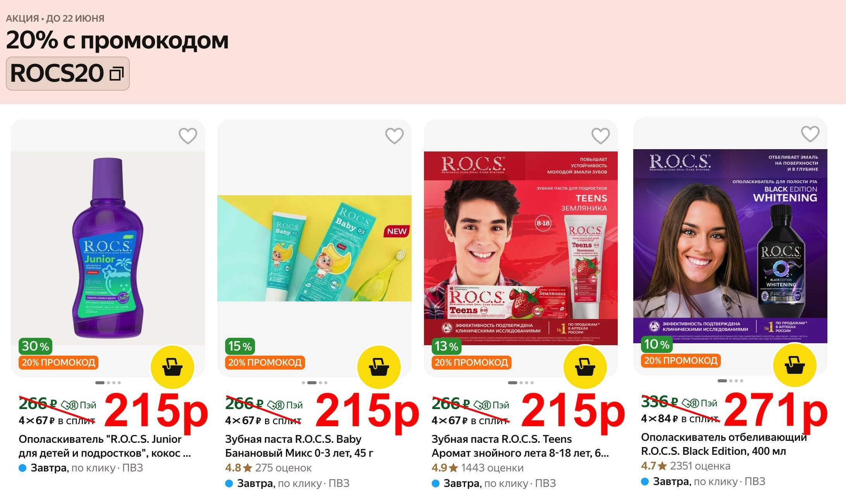The height and width of the screenshot is (504, 846).
Task: Toggle heart on R.O.C.S. Teens toothpaste
Action: coord(601,136)
